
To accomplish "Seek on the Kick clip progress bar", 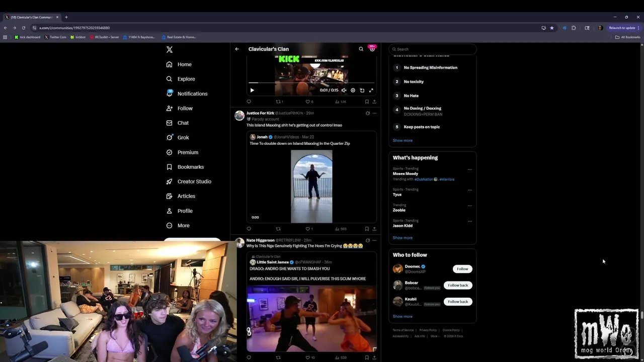I will pyautogui.click(x=311, y=83).
